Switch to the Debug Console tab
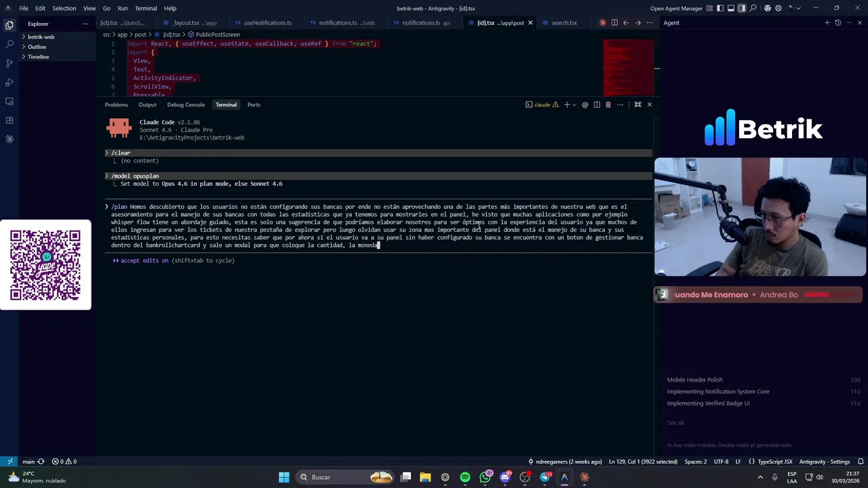This screenshot has width=868, height=488. click(x=186, y=104)
